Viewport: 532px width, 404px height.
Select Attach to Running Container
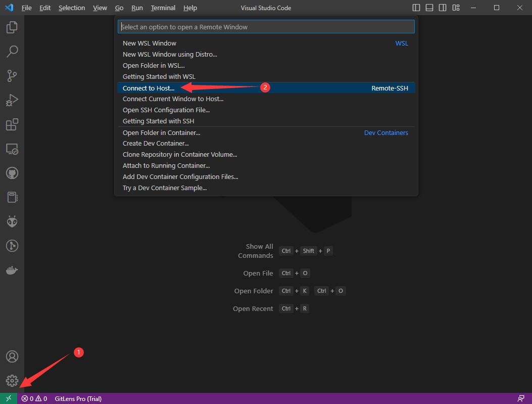click(x=266, y=166)
